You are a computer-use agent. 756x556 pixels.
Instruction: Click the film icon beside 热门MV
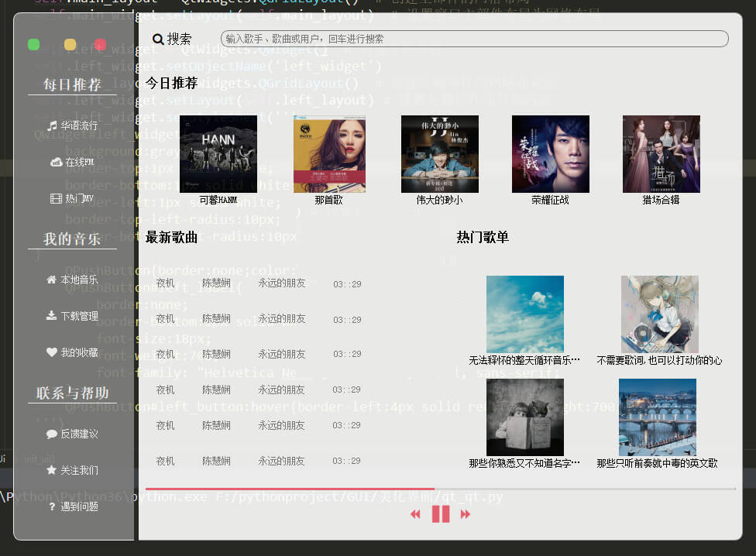pyautogui.click(x=56, y=198)
